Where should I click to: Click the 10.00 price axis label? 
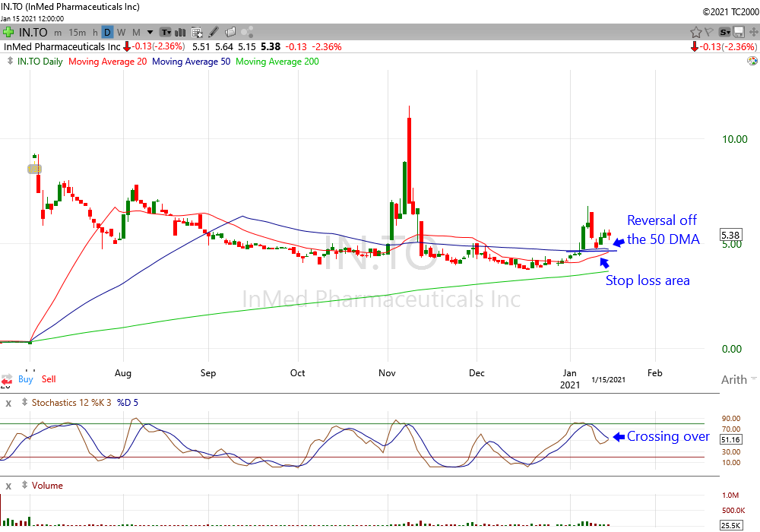(735, 140)
